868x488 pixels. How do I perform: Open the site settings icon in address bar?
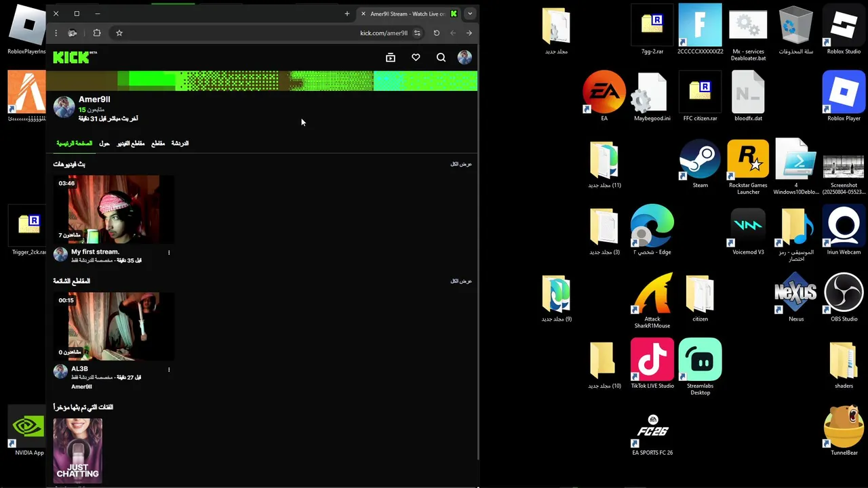pyautogui.click(x=417, y=33)
